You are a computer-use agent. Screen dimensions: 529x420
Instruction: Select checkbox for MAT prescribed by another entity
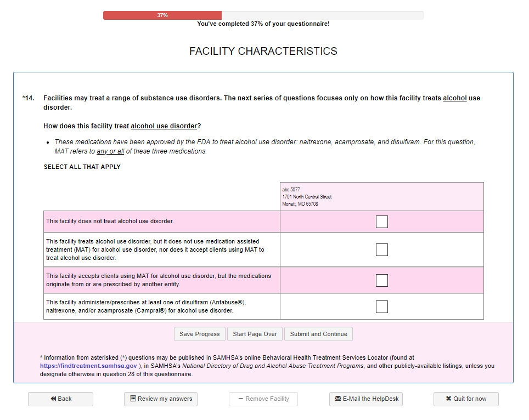382,280
